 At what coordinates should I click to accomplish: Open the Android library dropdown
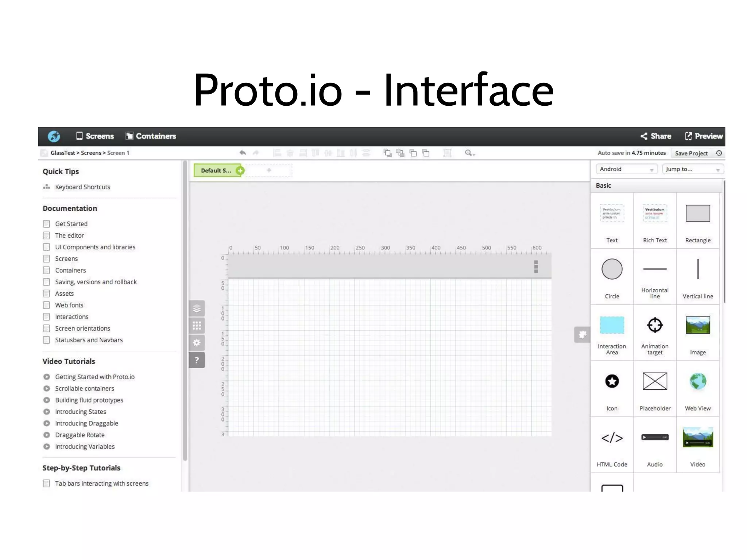coord(626,169)
